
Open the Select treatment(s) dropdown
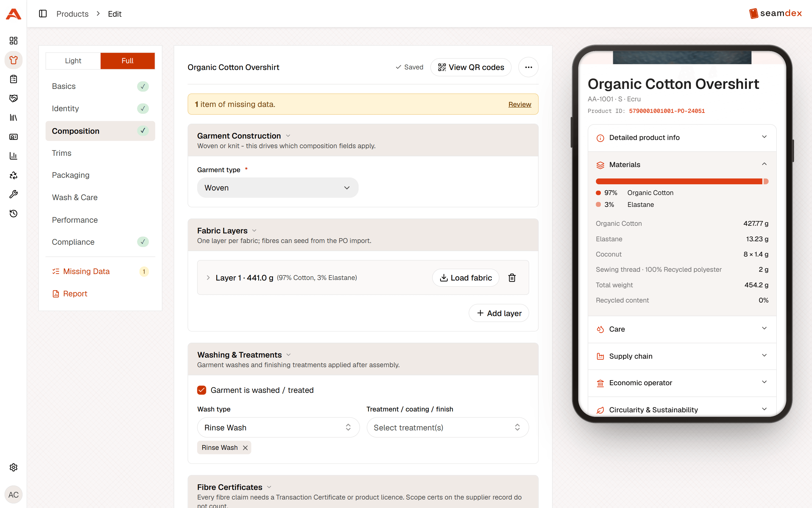pyautogui.click(x=448, y=427)
